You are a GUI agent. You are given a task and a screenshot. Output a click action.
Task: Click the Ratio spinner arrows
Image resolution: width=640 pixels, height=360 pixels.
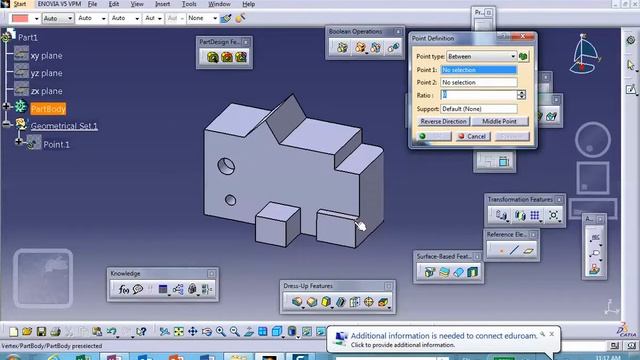(x=521, y=95)
